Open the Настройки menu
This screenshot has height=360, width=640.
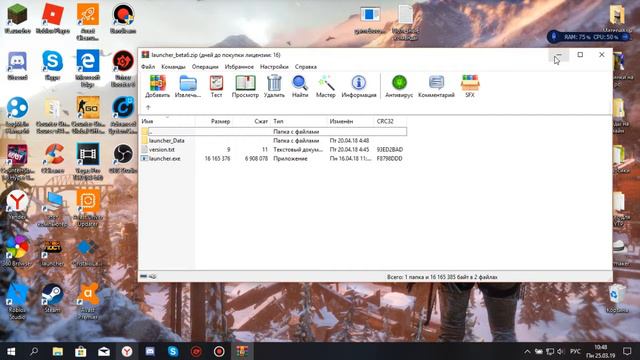coord(274,67)
